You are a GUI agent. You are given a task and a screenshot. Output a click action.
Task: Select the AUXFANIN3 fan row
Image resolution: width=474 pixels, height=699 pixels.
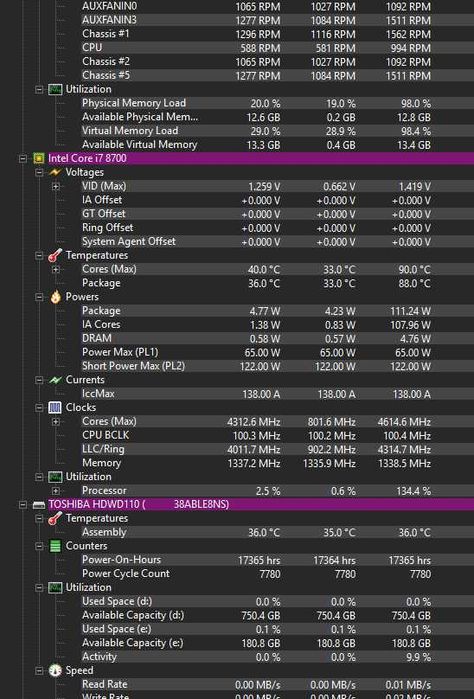(277, 20)
